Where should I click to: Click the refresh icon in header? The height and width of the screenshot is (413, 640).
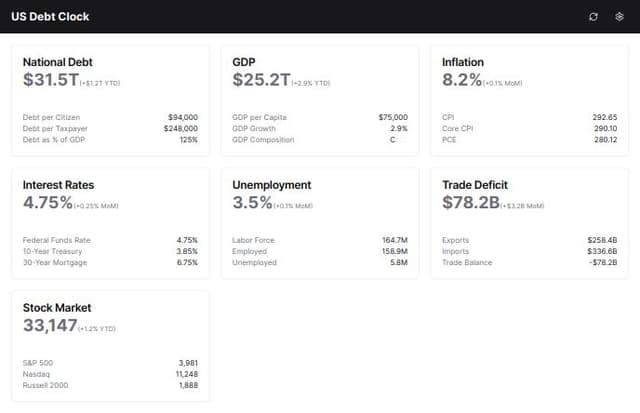(x=593, y=16)
